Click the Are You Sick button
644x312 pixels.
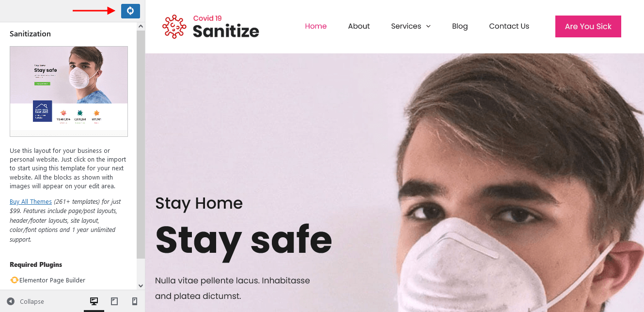click(588, 26)
